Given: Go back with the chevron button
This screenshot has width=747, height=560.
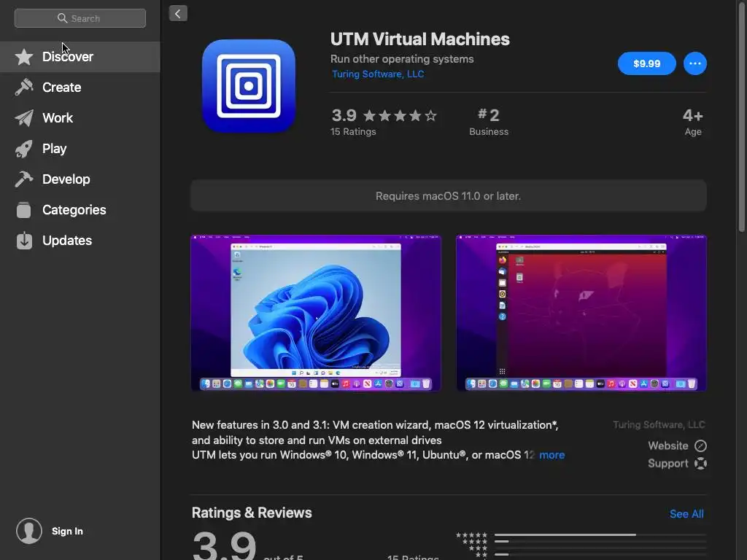Looking at the screenshot, I should [178, 13].
